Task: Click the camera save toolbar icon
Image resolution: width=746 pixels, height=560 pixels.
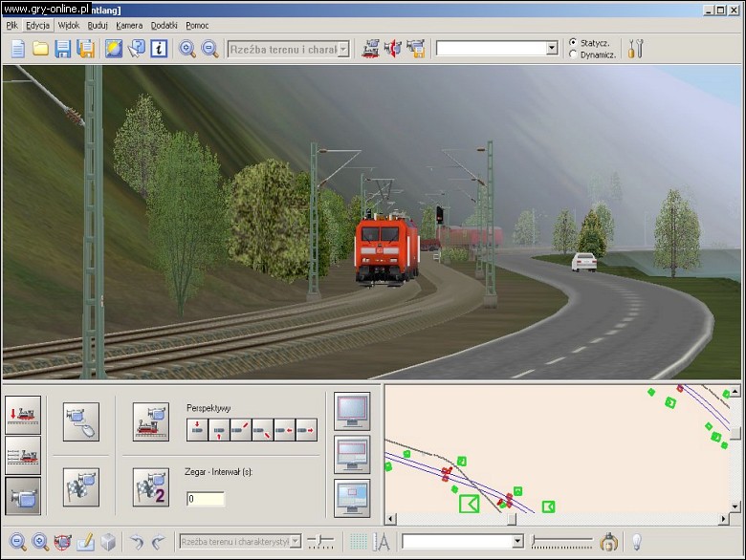Action: point(416,49)
